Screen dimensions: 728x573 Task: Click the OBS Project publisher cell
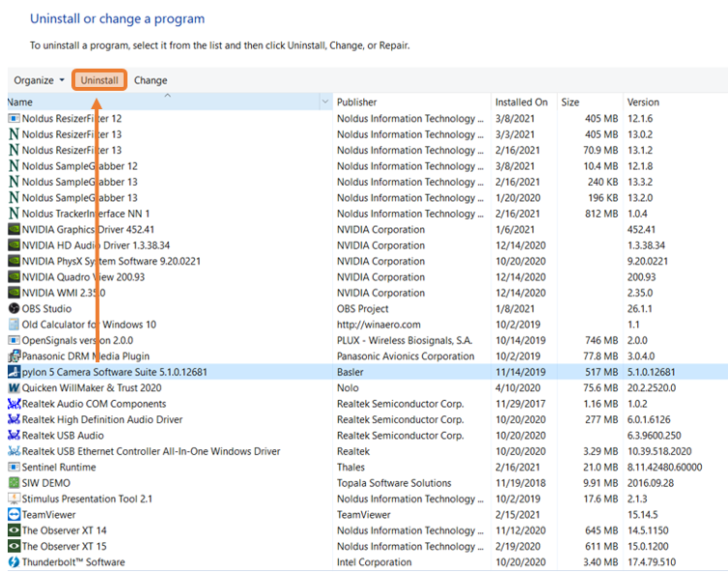[363, 308]
